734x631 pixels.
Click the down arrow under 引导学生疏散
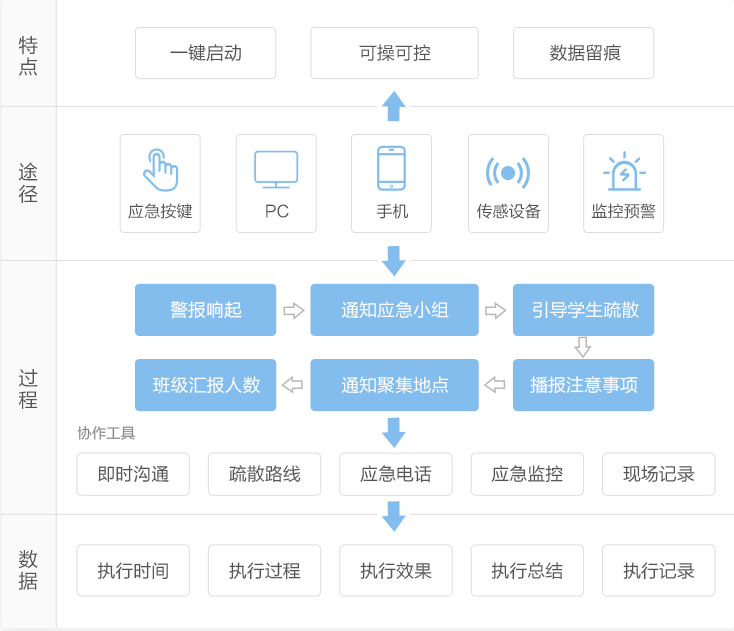[x=583, y=347]
